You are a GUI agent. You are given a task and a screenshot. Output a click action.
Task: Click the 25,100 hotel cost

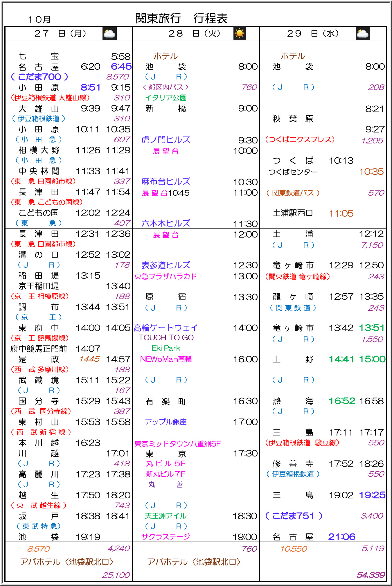click(x=116, y=575)
